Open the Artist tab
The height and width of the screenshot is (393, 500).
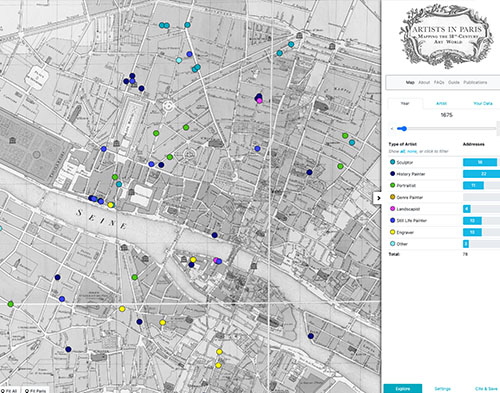click(441, 104)
